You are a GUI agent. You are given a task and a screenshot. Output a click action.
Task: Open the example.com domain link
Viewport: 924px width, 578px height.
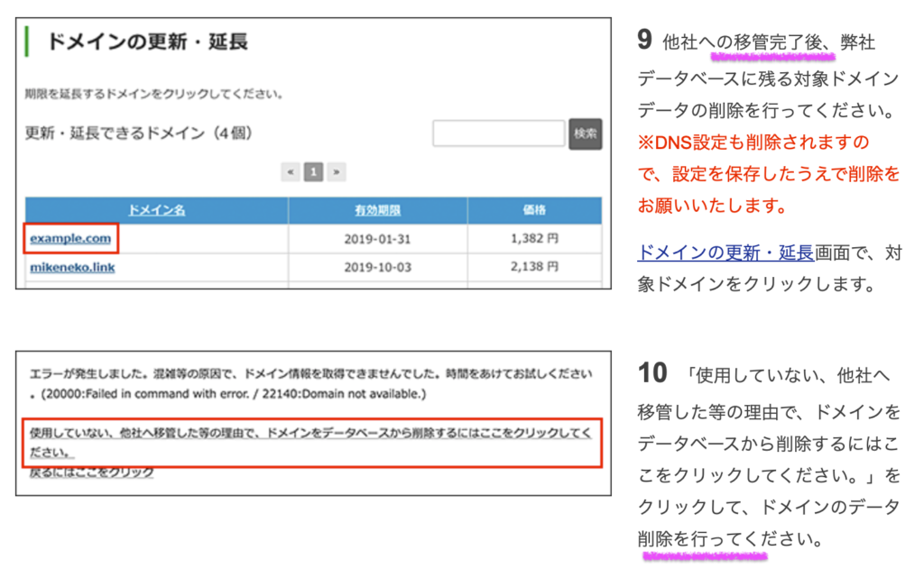click(70, 239)
